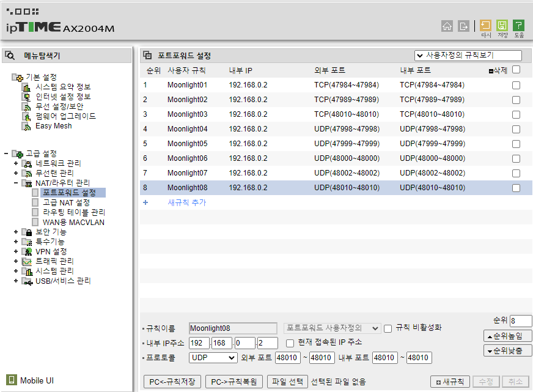Tick the 현재 접속된 IP 주소 checkbox
This screenshot has width=533, height=392.
(290, 344)
